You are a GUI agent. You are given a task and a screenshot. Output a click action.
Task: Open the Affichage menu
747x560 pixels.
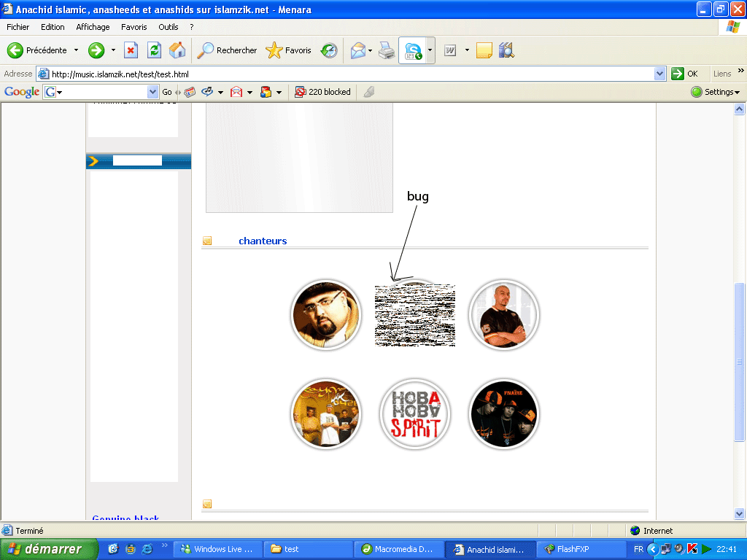click(93, 27)
